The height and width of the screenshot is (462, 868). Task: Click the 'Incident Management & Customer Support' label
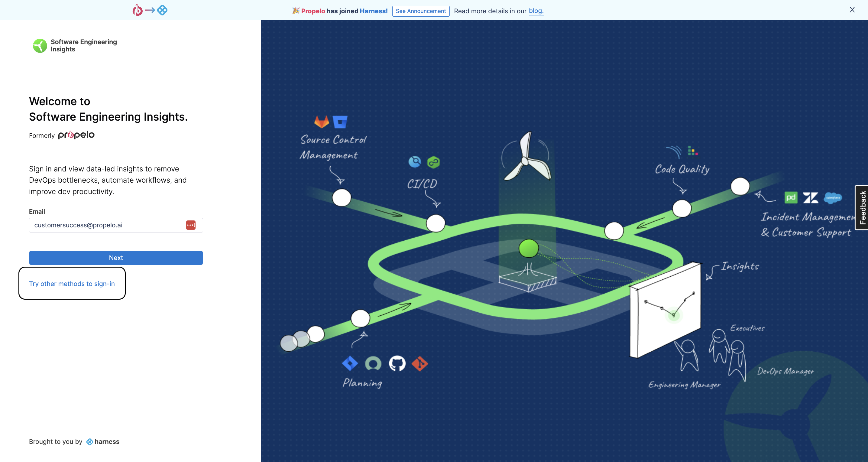pos(808,224)
